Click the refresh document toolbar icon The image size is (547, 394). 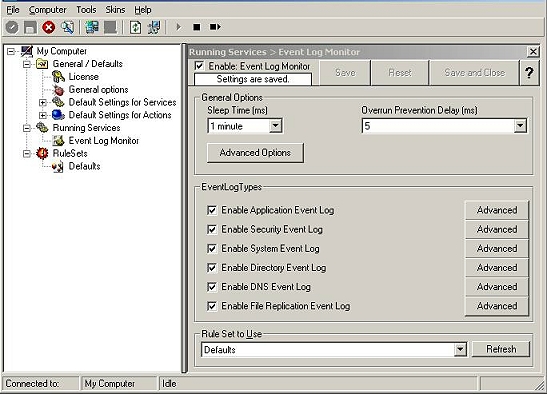(x=135, y=27)
